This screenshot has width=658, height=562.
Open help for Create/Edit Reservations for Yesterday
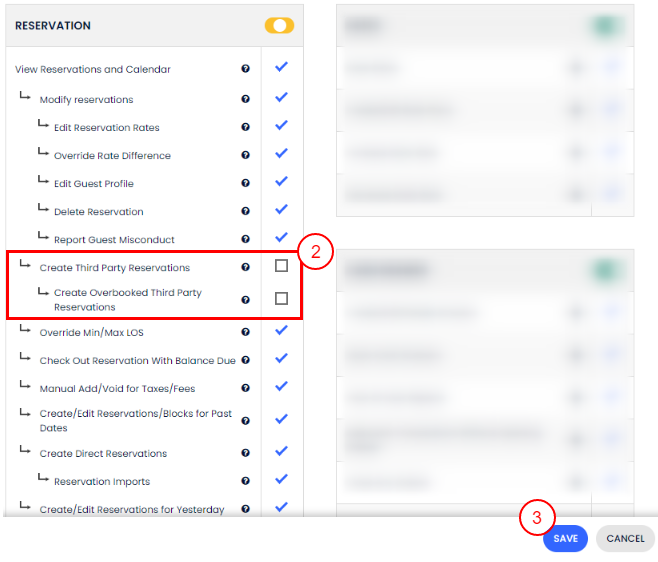click(x=245, y=509)
